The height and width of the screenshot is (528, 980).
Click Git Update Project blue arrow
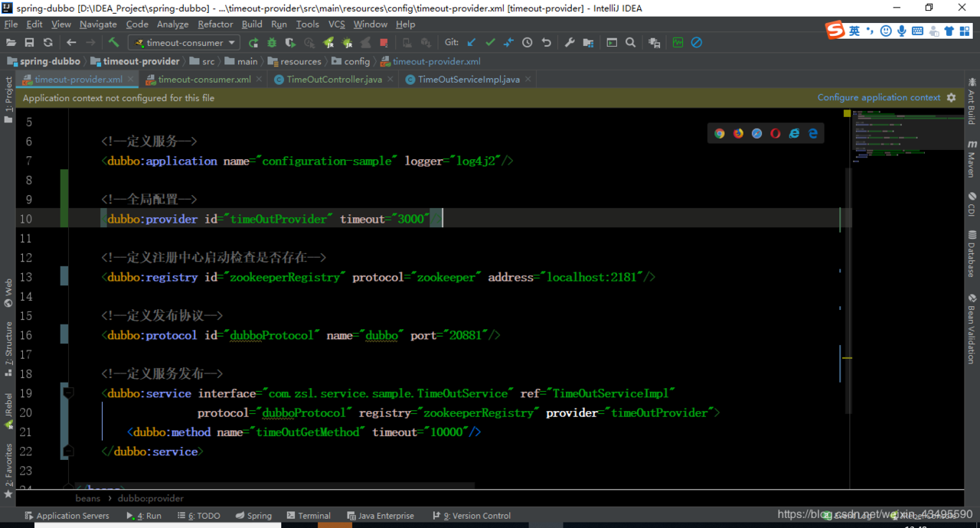coord(472,43)
